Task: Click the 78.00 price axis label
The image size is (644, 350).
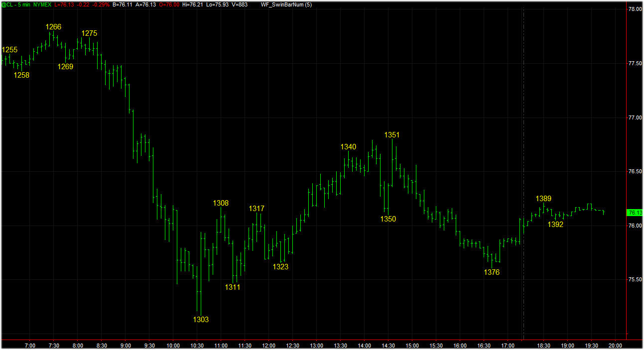Action: point(634,9)
